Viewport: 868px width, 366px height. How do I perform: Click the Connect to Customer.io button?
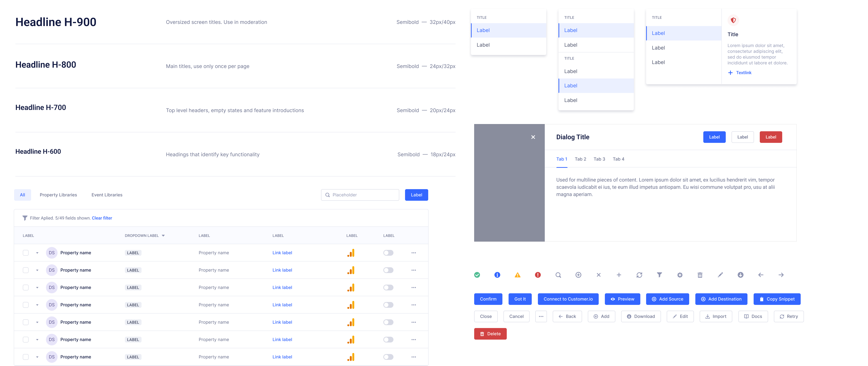tap(568, 299)
